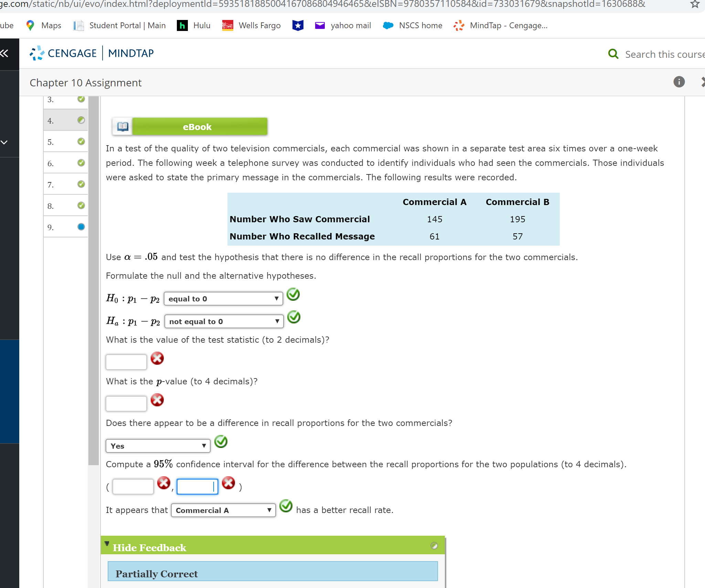Open the Wells Fargo bookmark
Screen dimensions: 705x588
click(x=252, y=25)
